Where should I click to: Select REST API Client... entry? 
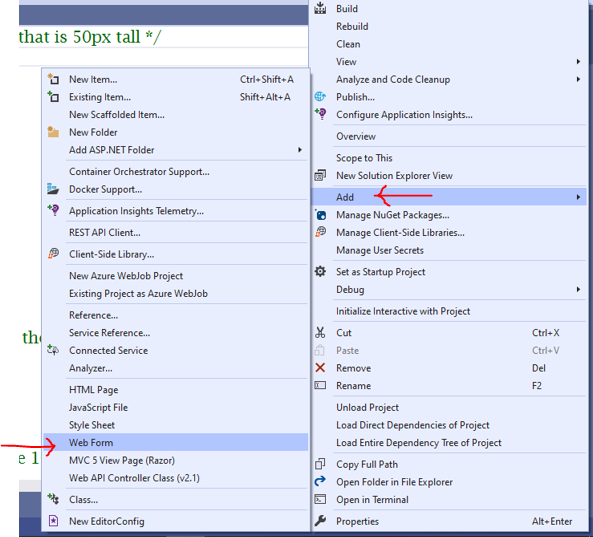click(x=175, y=233)
